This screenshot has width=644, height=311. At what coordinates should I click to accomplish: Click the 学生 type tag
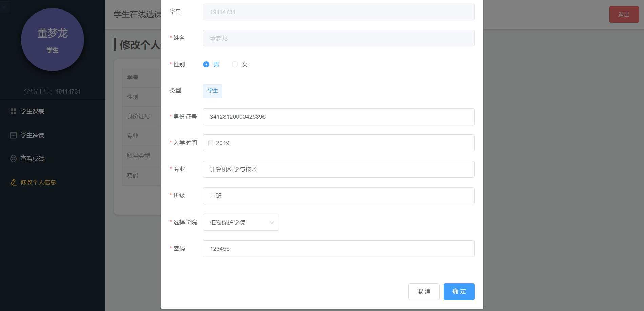click(x=213, y=91)
